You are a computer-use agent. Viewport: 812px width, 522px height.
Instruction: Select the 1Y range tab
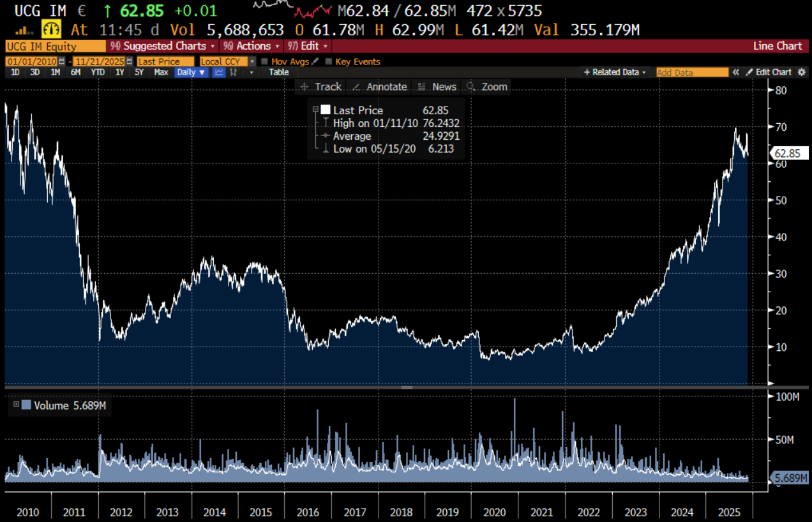click(x=119, y=72)
